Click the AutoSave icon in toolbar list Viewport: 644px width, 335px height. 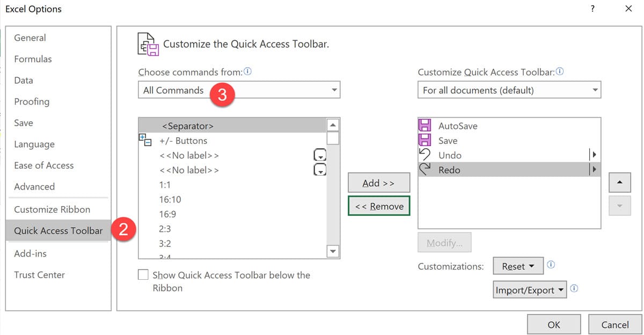pyautogui.click(x=425, y=126)
